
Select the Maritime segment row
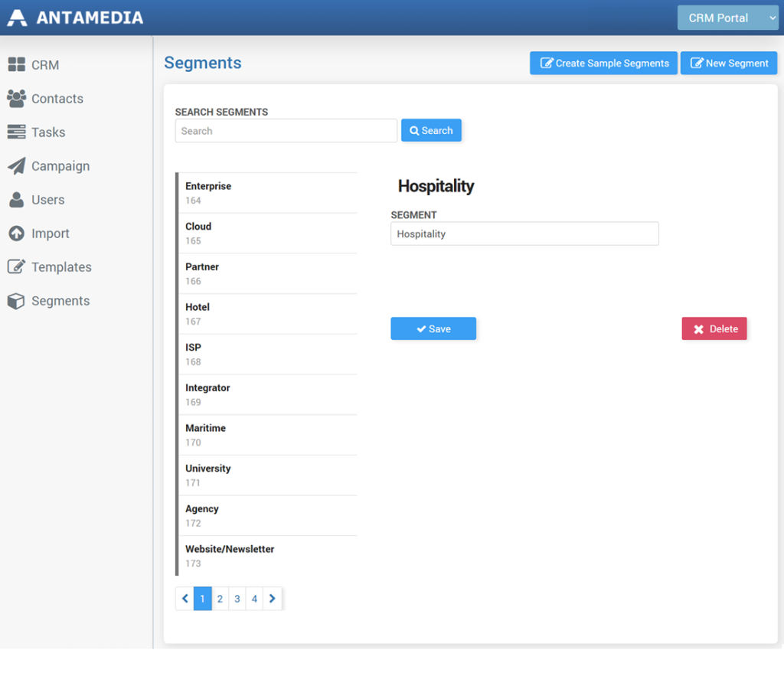pos(268,435)
